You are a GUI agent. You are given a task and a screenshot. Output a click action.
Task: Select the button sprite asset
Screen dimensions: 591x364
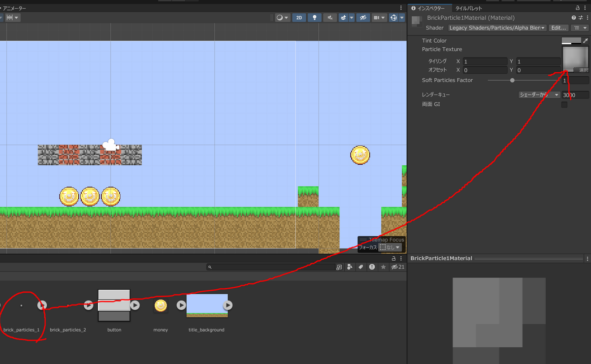pos(114,306)
